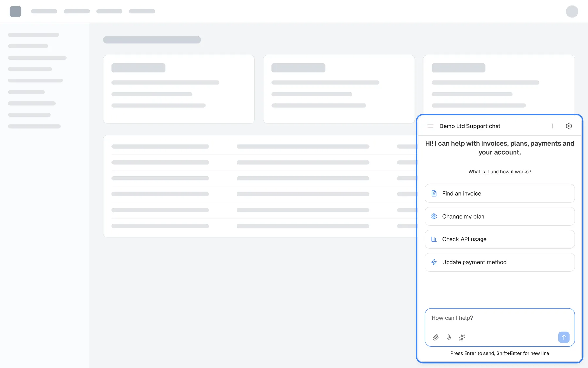Open chat settings gear icon
588x368 pixels.
(569, 126)
